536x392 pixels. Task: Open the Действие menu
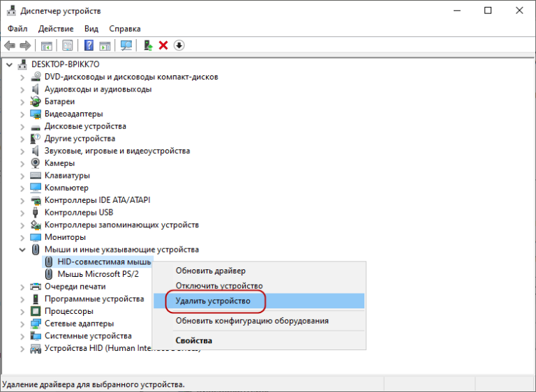point(56,29)
